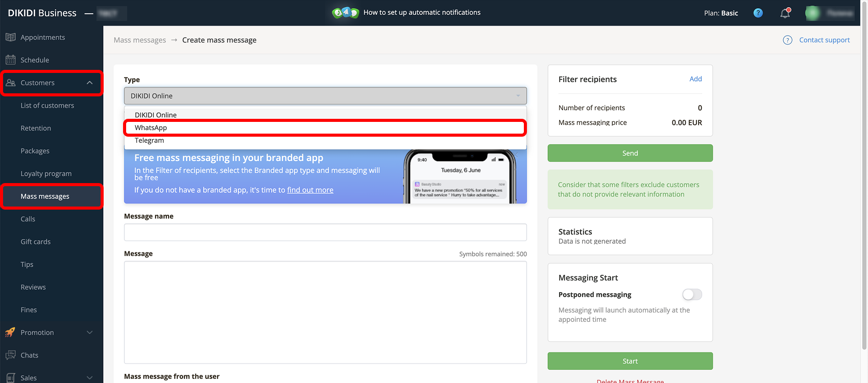Click the Appointments book icon
The height and width of the screenshot is (383, 868).
click(10, 37)
